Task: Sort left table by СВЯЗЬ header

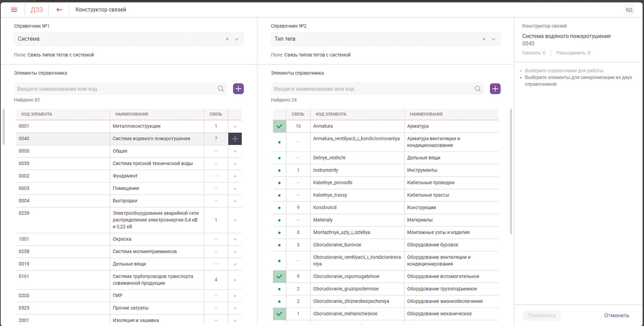Action: [x=216, y=114]
